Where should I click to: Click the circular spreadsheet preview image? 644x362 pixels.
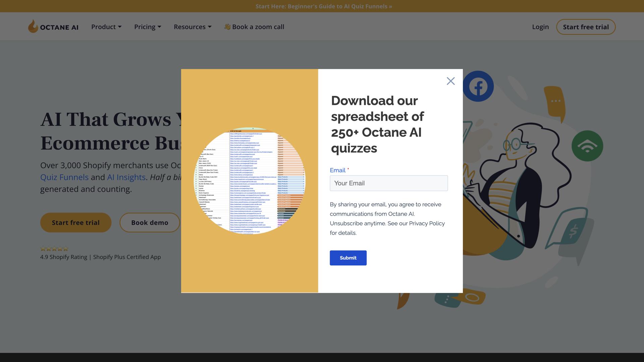250,181
